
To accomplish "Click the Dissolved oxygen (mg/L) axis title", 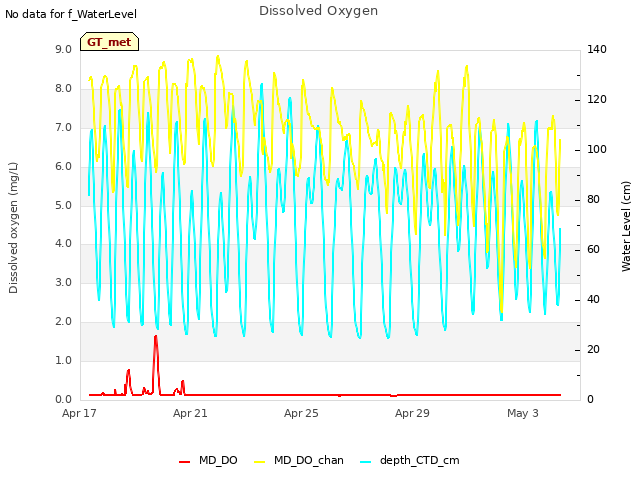I will tap(13, 228).
